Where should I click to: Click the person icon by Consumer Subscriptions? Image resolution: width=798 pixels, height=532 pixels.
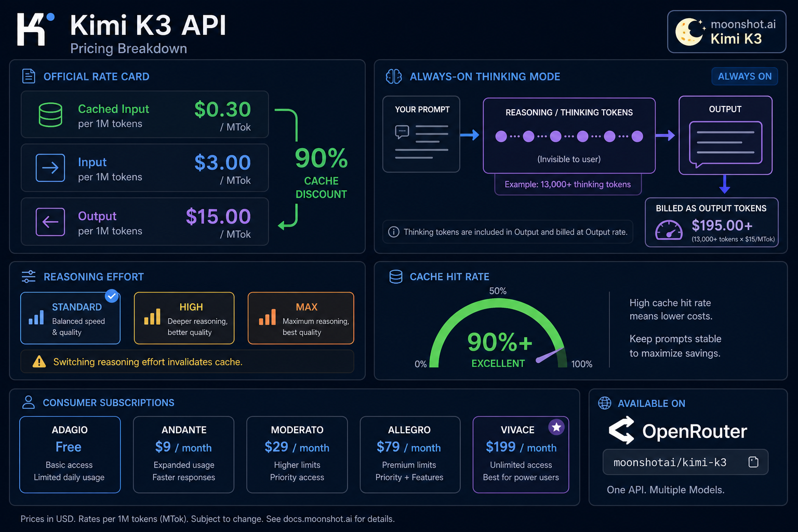pyautogui.click(x=29, y=402)
